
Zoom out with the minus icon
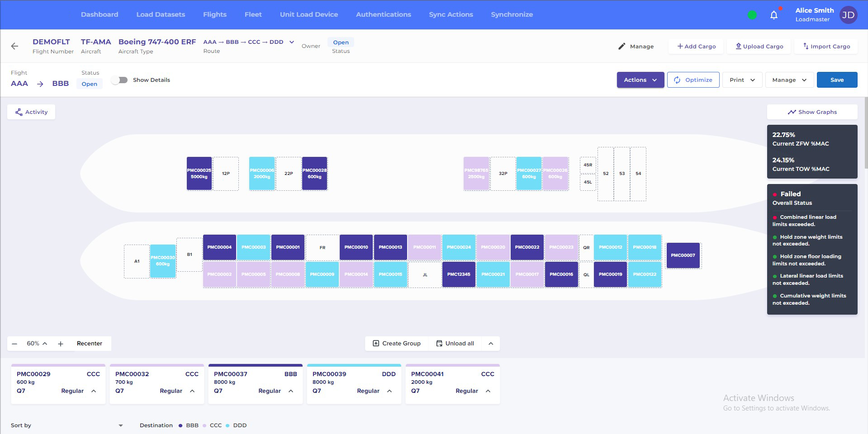click(14, 344)
